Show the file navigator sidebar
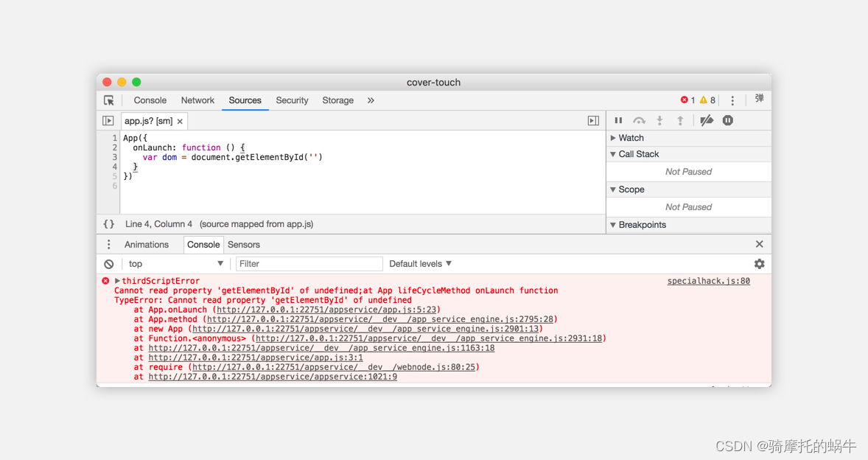This screenshot has width=868, height=460. (x=108, y=121)
